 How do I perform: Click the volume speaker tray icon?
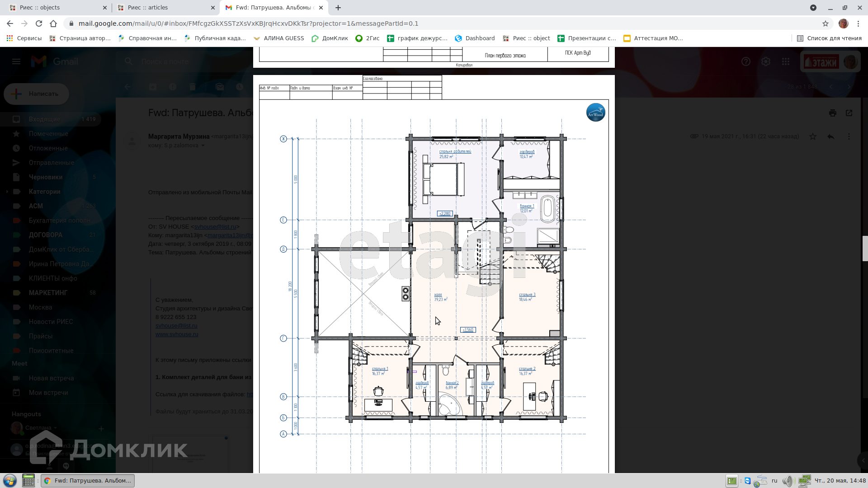coord(788,481)
